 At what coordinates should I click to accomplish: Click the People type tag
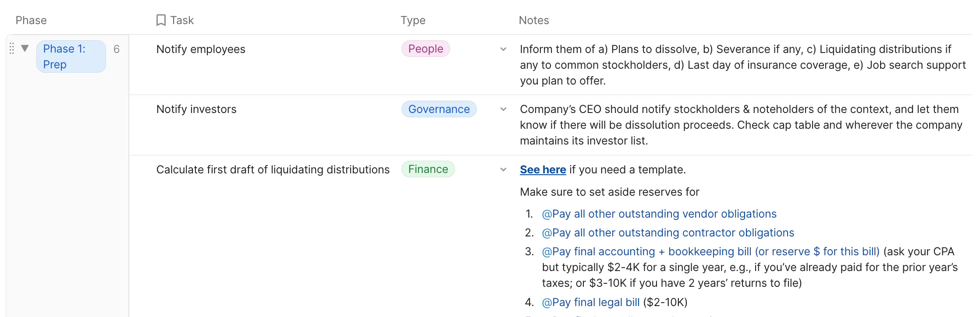pyautogui.click(x=426, y=49)
